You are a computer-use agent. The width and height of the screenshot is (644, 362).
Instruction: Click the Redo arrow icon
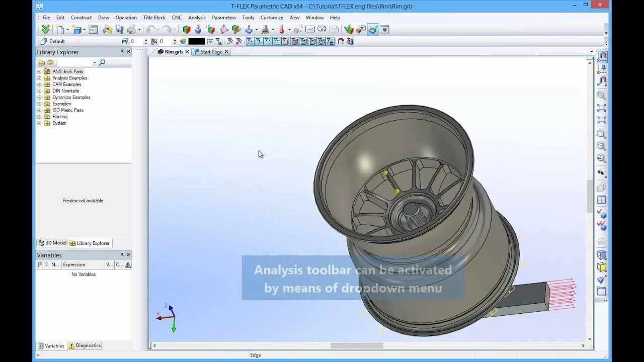(x=166, y=29)
